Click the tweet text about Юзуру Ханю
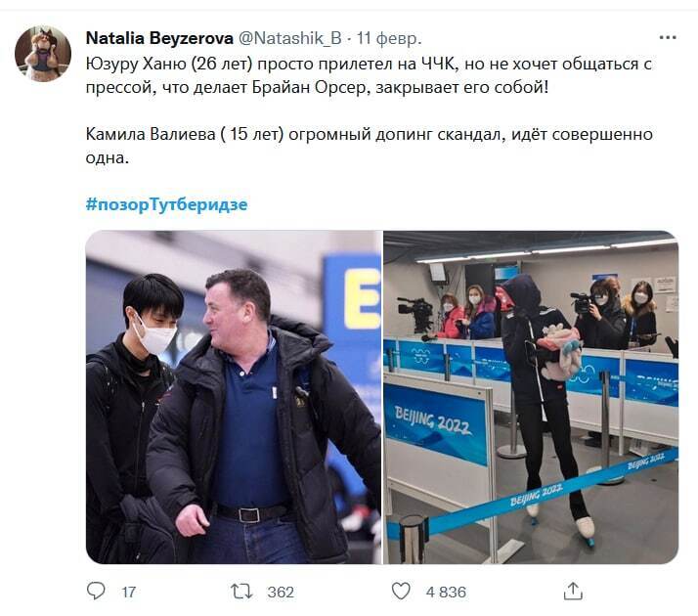Viewport: 698px width, 616px height. 369,75
